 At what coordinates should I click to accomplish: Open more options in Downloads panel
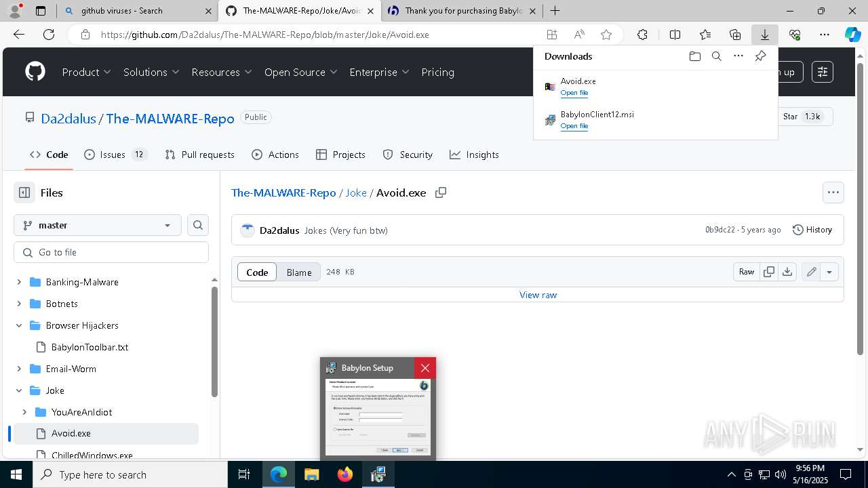(x=738, y=56)
